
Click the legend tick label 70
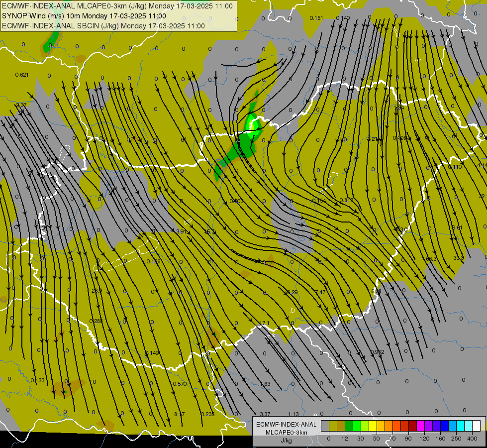click(392, 439)
